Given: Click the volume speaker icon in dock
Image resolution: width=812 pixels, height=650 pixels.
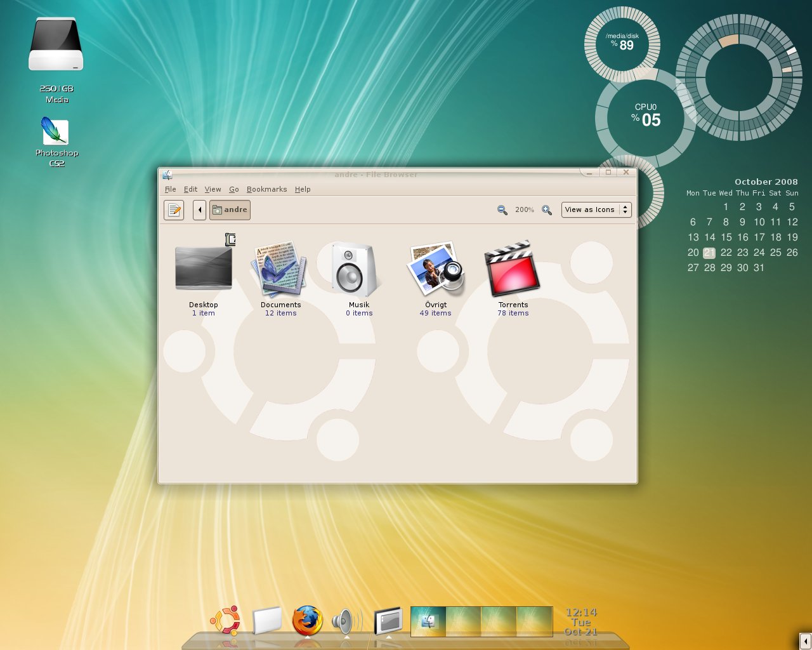Looking at the screenshot, I should click(x=347, y=621).
